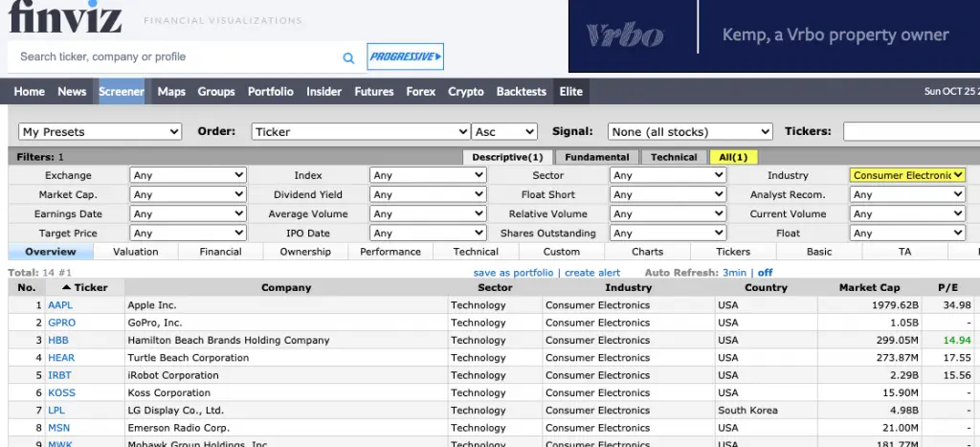Image resolution: width=980 pixels, height=447 pixels.
Task: Open the Average Volume filter dropdown
Action: 428,213
